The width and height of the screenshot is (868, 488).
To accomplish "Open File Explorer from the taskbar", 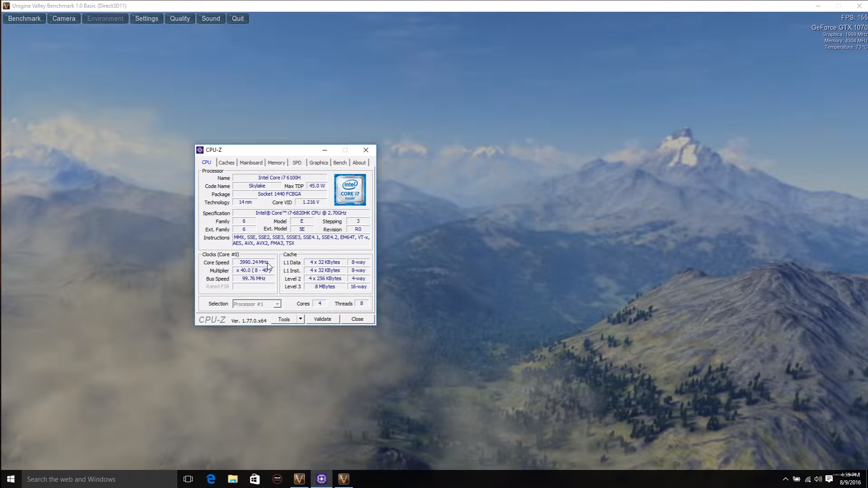I will click(x=233, y=479).
